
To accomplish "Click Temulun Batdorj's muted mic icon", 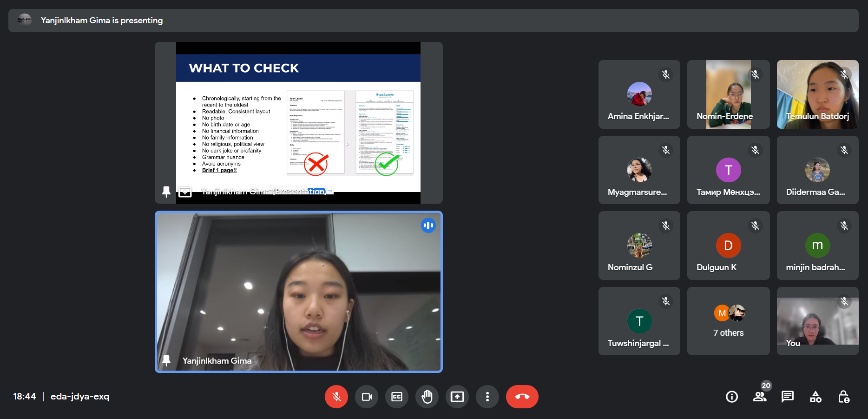I will [x=844, y=74].
